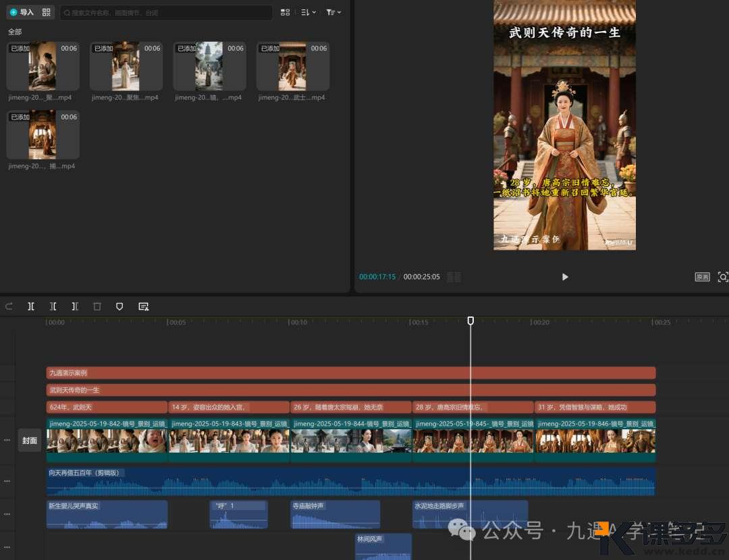This screenshot has width=729, height=560.
Task: Click the shield-shaped marker icon
Action: pos(119,306)
